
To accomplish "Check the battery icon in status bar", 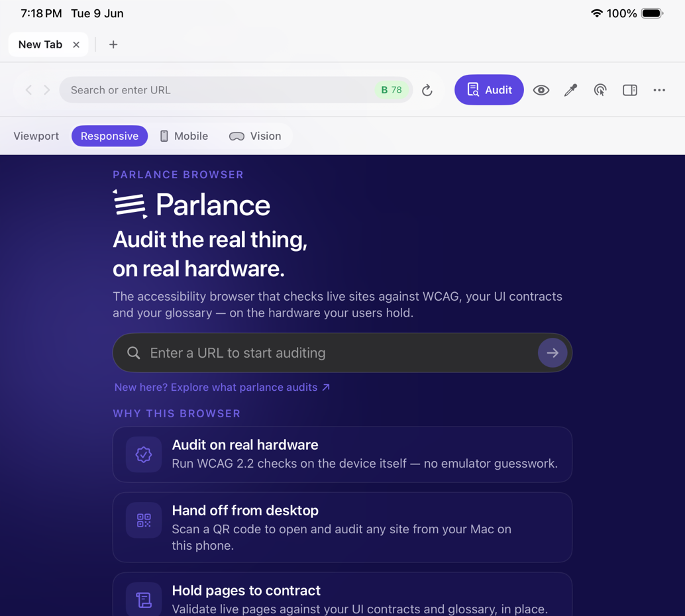I will click(653, 13).
